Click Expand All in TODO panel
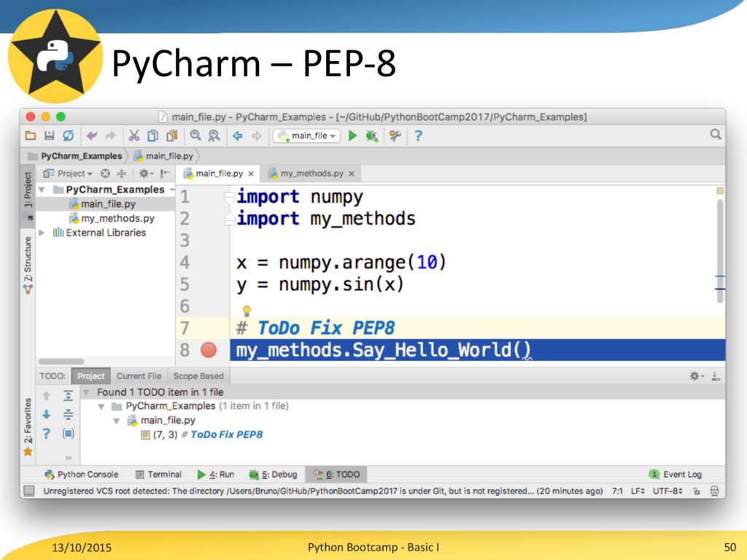 68,396
